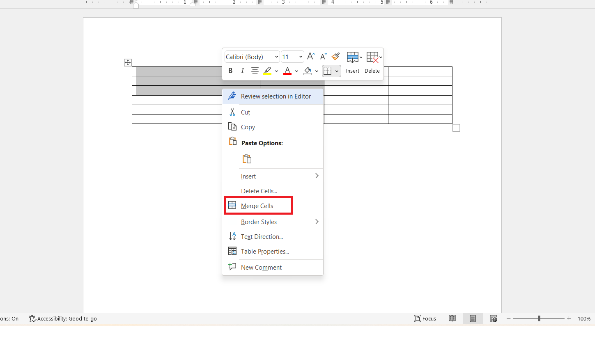Click the table move handle above the table
Screen dimensions: 597x364
pyautogui.click(x=128, y=62)
